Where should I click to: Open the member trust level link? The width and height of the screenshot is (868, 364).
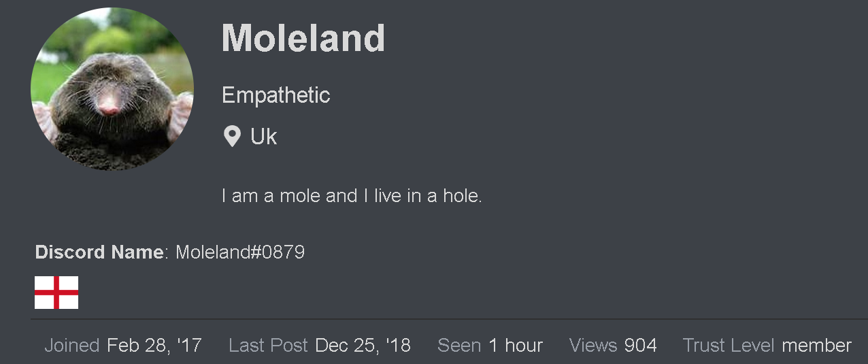[816, 346]
